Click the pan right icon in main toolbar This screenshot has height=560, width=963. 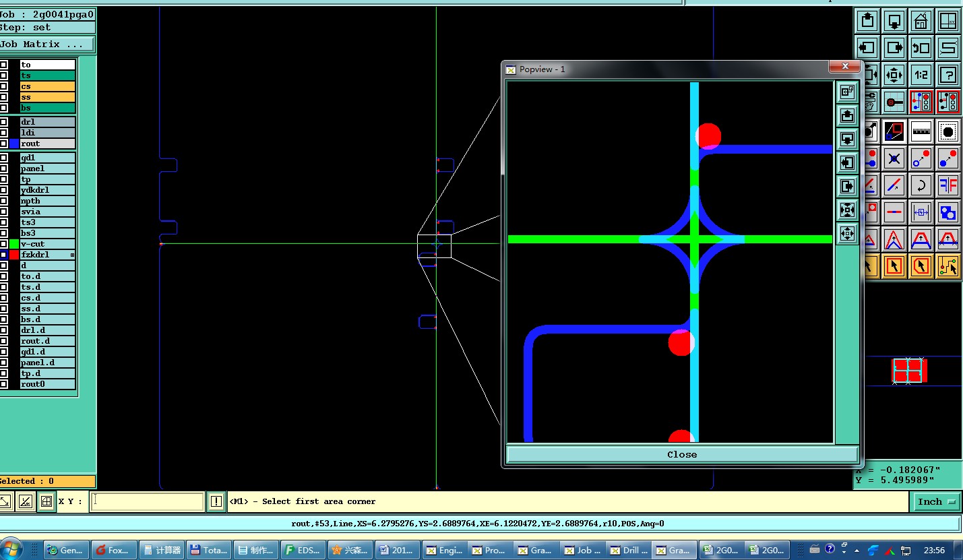pos(894,48)
